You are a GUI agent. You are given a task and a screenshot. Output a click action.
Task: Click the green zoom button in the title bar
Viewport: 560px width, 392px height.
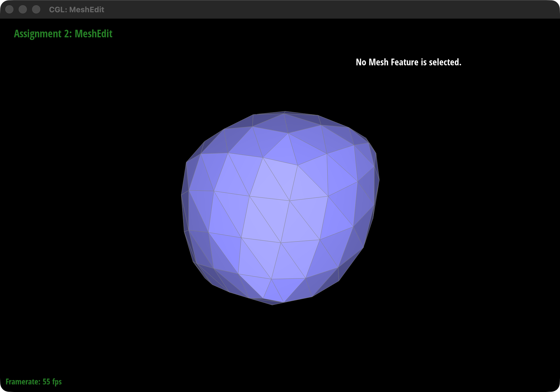click(x=36, y=9)
